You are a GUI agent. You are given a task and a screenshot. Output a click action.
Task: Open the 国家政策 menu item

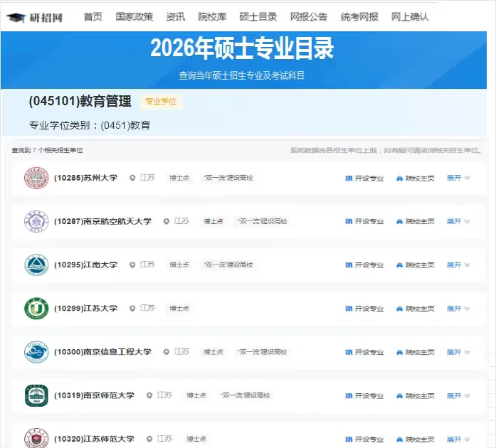(x=134, y=17)
